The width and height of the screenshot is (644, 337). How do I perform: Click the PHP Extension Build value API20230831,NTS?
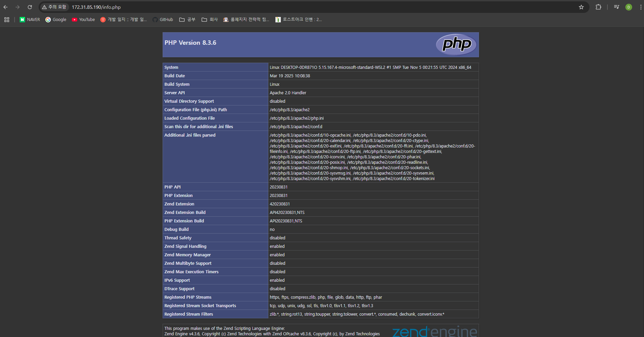pos(286,221)
